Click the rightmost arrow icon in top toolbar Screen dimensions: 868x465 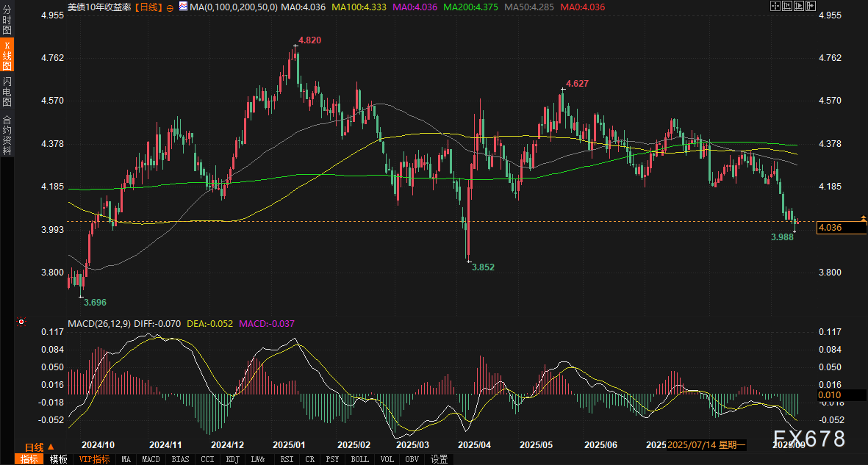pos(810,6)
